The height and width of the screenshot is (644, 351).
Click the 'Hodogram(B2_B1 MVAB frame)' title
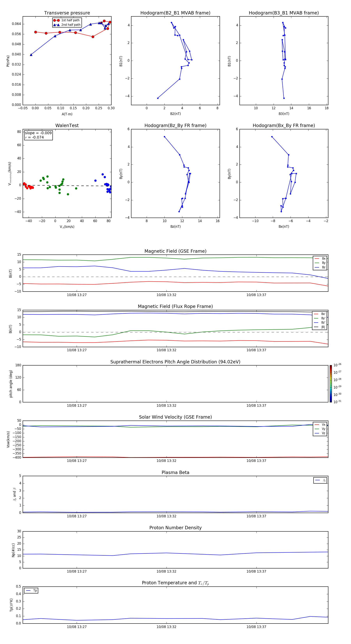[x=175, y=13]
